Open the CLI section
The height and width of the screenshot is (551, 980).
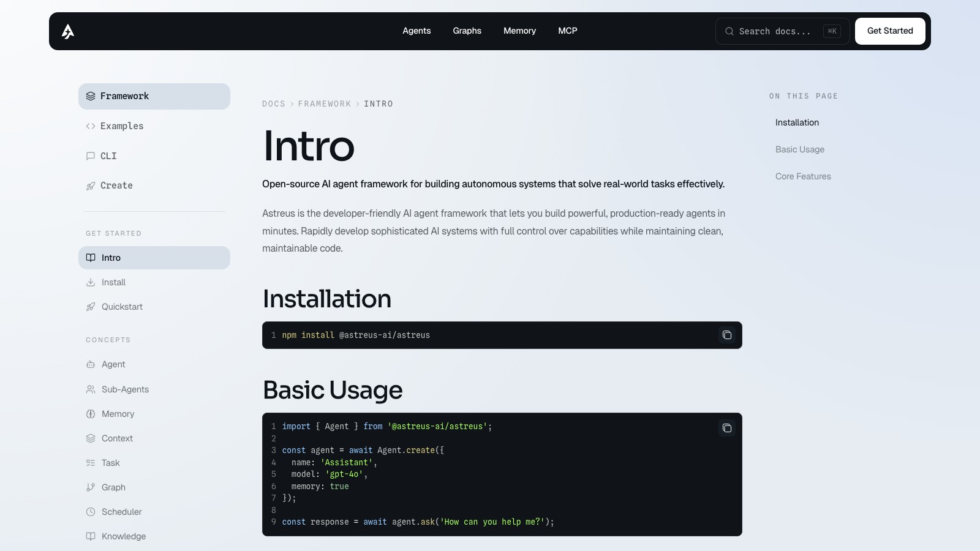154,156
